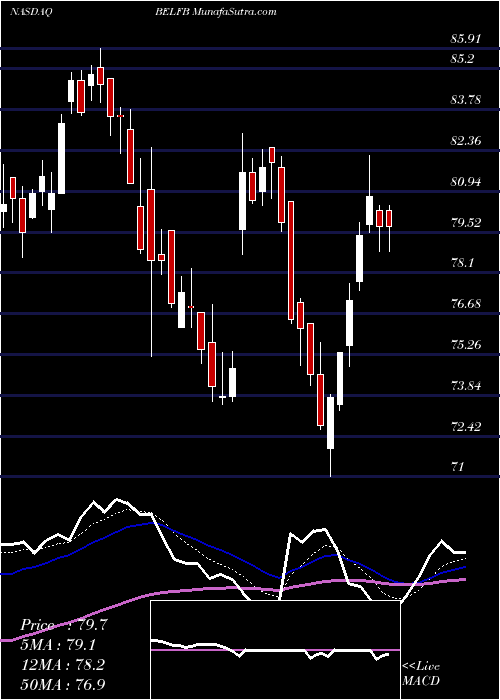Click the 50MA : 76.9 readout
Viewport: 500px width, 700px height.
pos(63,684)
